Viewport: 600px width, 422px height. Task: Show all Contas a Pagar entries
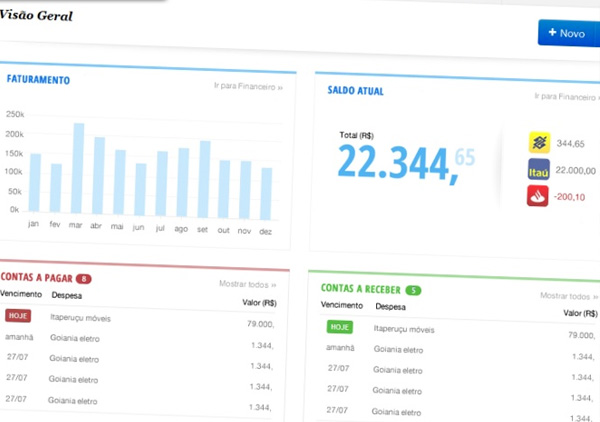(247, 284)
